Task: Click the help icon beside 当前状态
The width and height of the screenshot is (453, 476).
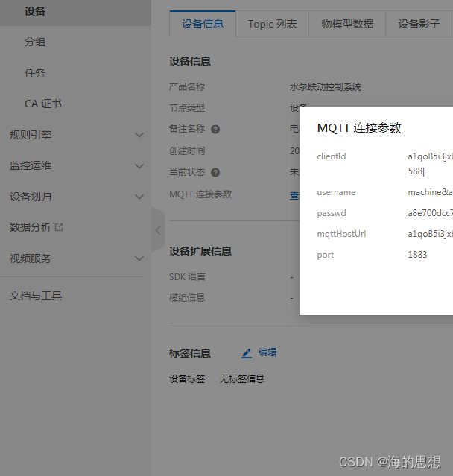Action: (x=215, y=172)
